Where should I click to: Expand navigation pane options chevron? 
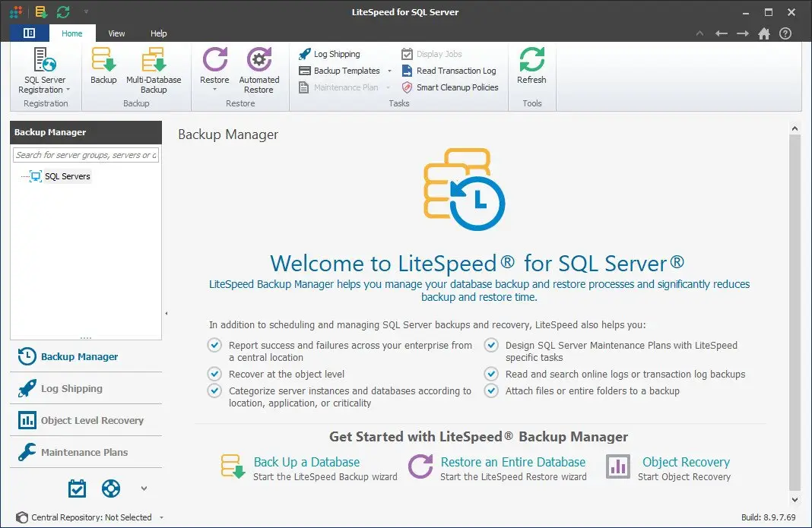(x=144, y=488)
